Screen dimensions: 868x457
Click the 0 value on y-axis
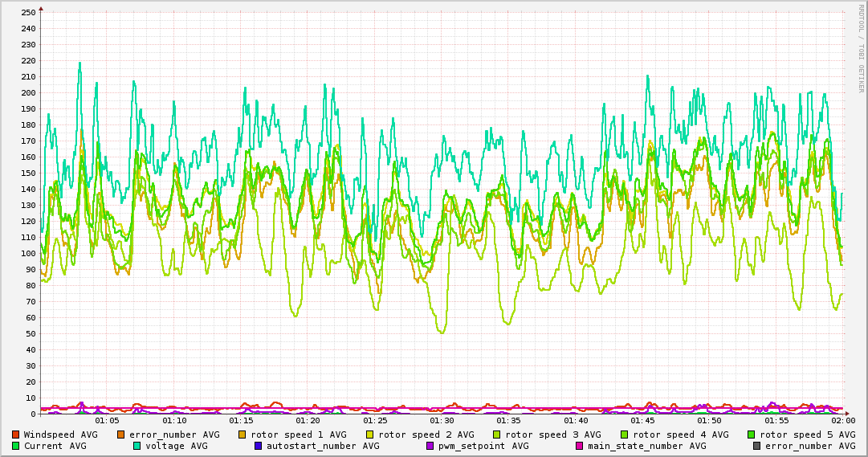click(33, 414)
